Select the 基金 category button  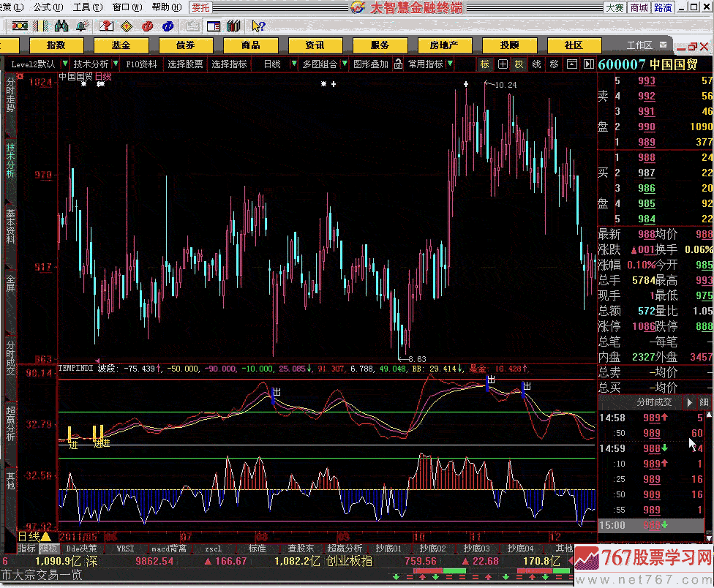pos(121,45)
